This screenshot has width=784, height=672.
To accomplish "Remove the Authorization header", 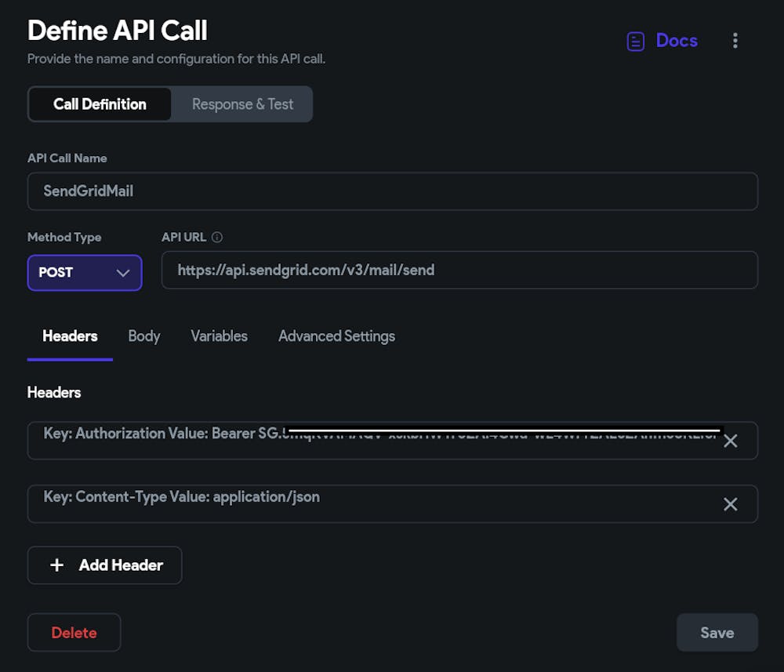I will click(731, 441).
